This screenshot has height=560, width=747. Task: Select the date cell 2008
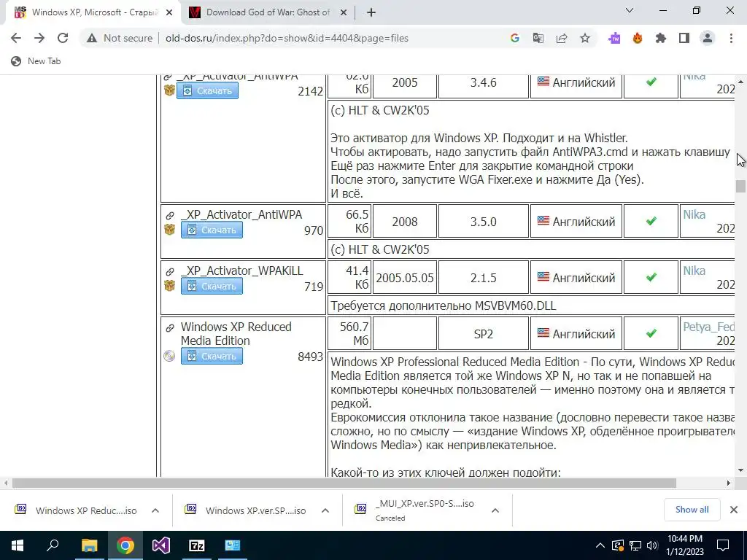click(x=405, y=222)
